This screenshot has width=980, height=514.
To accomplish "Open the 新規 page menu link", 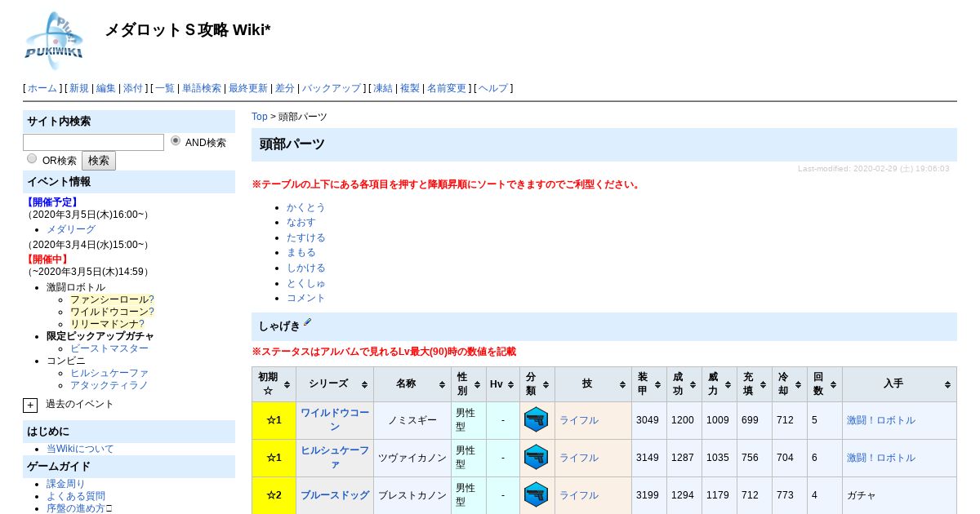I will (79, 88).
